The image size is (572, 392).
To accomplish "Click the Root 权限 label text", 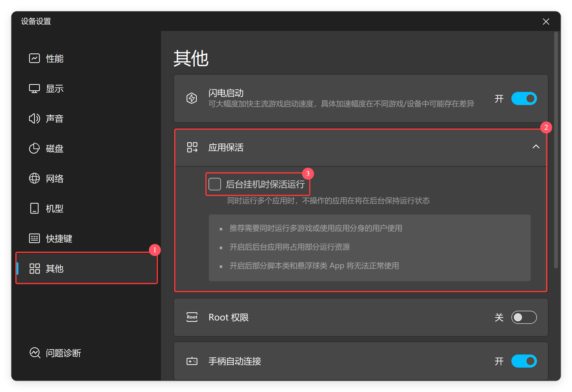I will (229, 317).
